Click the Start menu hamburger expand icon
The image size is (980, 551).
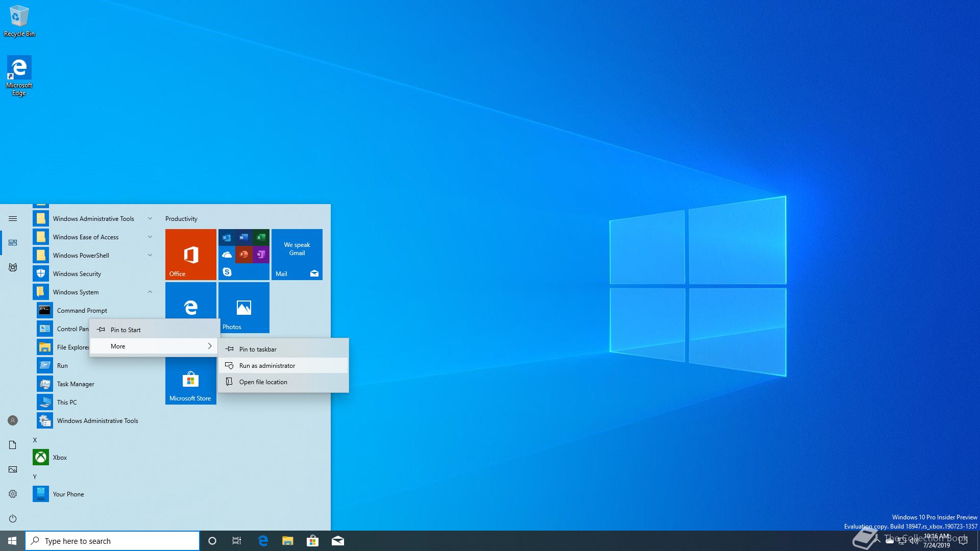click(13, 219)
